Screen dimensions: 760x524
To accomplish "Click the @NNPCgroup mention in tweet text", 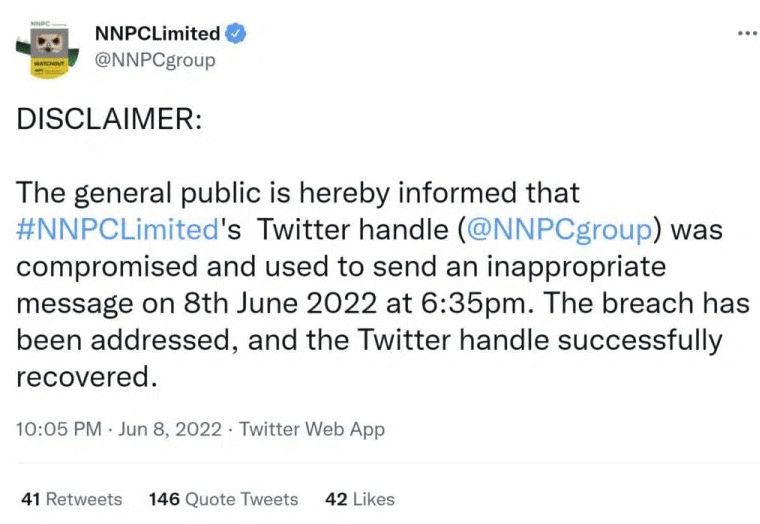I will (560, 229).
